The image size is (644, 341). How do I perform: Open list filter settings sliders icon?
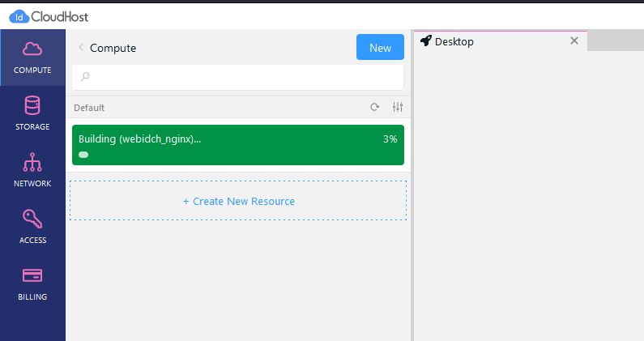[398, 107]
